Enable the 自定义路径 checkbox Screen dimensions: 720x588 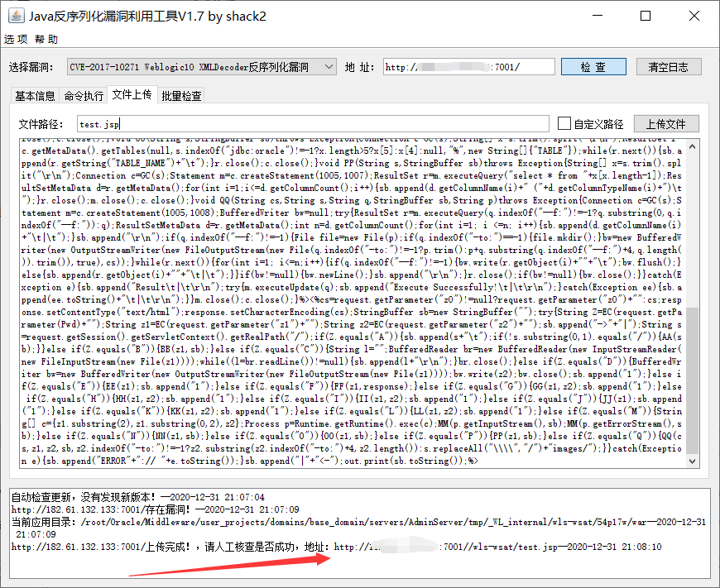(564, 123)
